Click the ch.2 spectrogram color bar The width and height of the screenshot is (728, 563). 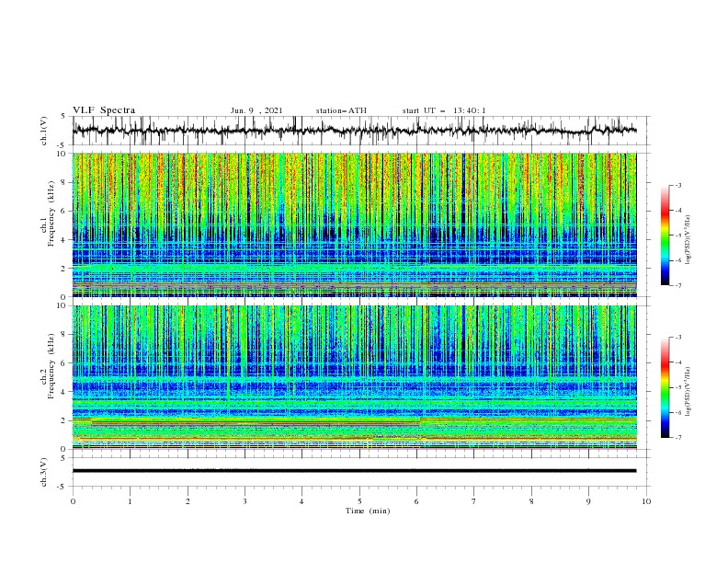click(665, 387)
